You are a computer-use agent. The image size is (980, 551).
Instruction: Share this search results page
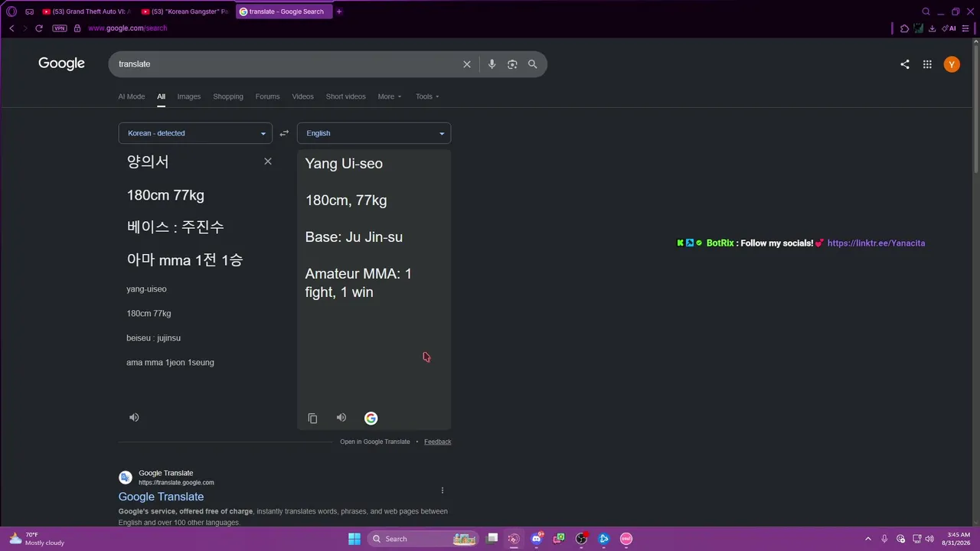[x=905, y=64]
